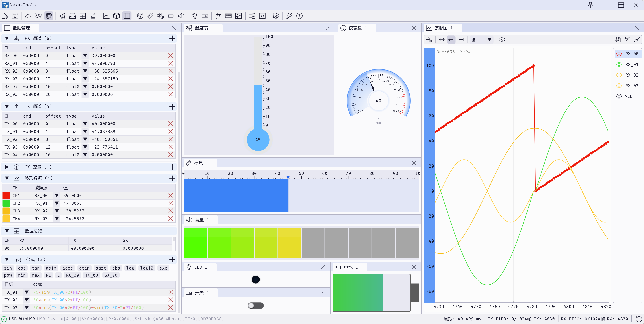
Task: Hide the RX_01 waveform trace
Action: point(619,64)
